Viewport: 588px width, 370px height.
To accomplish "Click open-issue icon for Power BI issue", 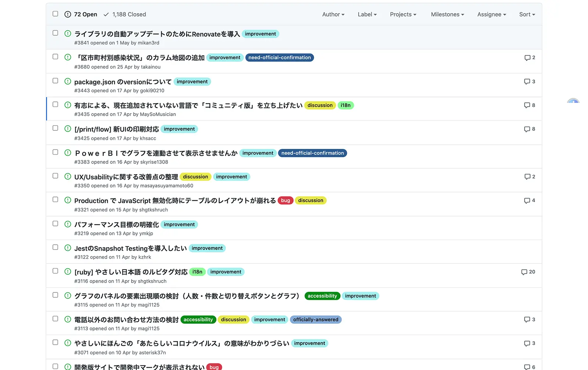I will [x=68, y=152].
